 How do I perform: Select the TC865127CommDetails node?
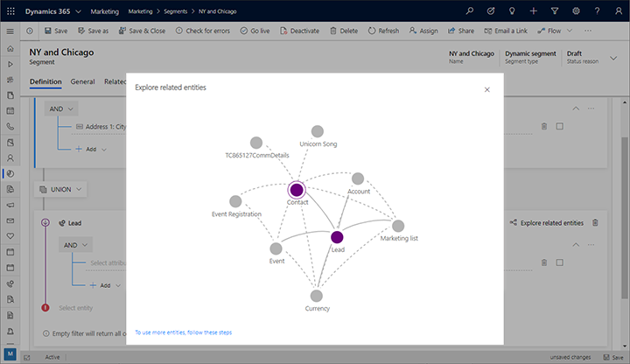256,143
